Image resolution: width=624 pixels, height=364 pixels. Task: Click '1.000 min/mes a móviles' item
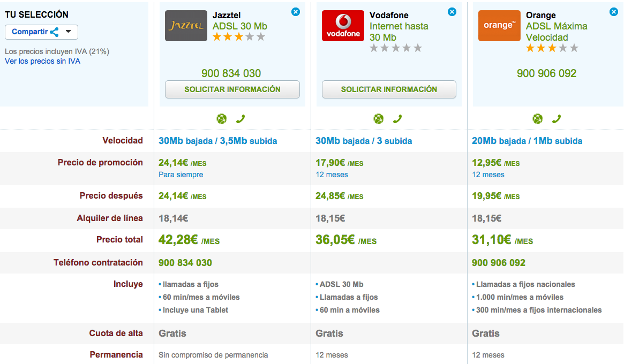(x=520, y=297)
